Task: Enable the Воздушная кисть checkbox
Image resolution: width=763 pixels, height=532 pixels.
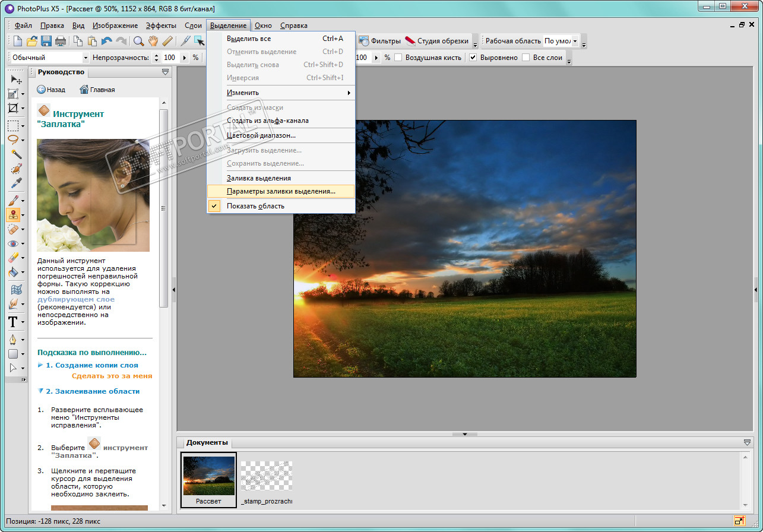Action: [398, 58]
